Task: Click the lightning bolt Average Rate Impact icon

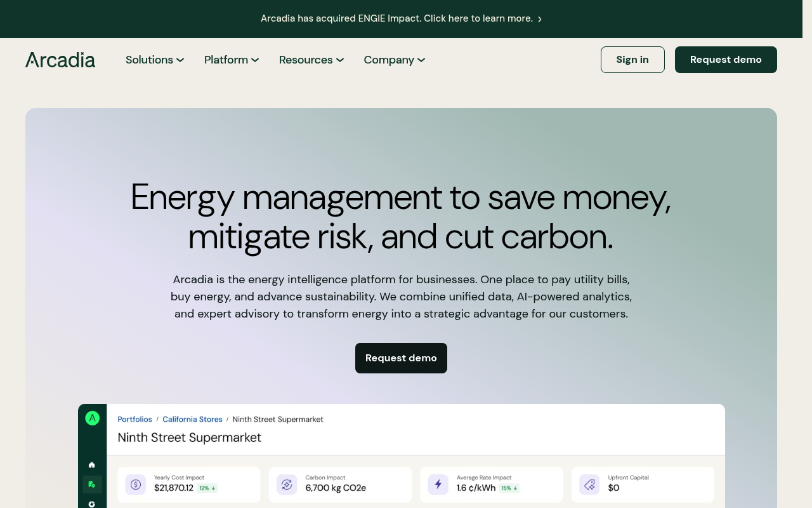Action: [438, 485]
